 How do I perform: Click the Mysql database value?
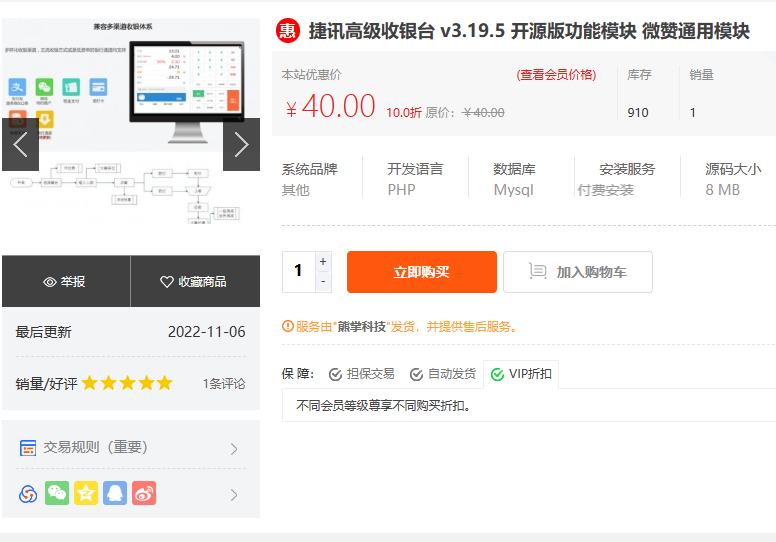514,190
